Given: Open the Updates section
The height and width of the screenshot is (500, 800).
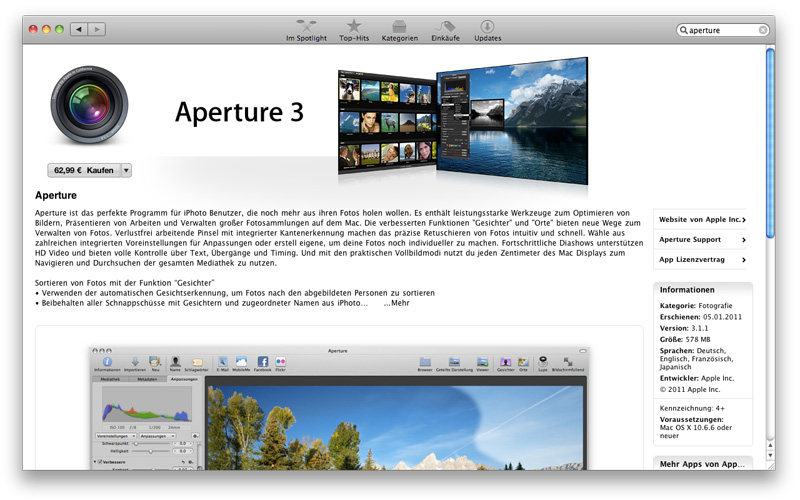Looking at the screenshot, I should 487,31.
